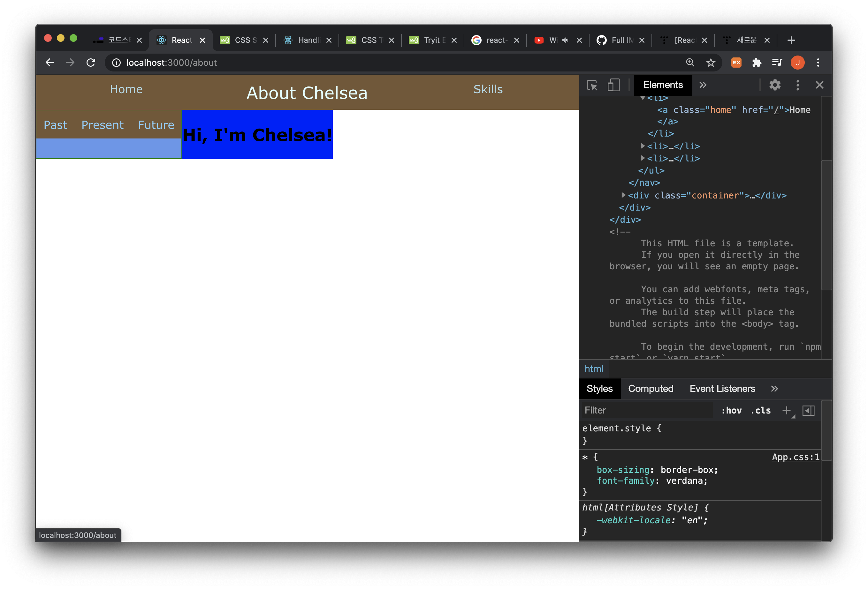Open the Chrome extensions puzzle icon

click(757, 63)
